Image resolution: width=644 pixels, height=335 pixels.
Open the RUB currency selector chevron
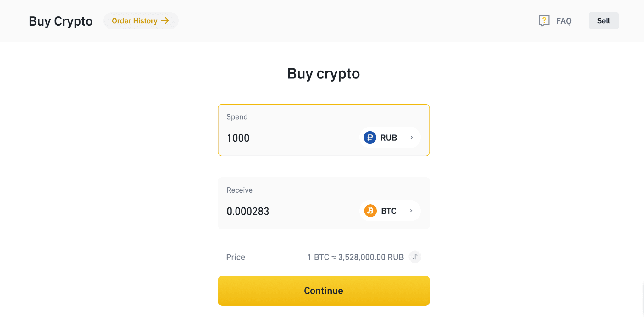[412, 138]
